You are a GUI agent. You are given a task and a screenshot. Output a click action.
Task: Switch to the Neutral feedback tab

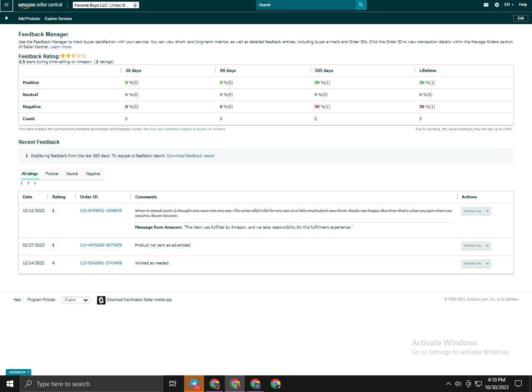tap(72, 174)
